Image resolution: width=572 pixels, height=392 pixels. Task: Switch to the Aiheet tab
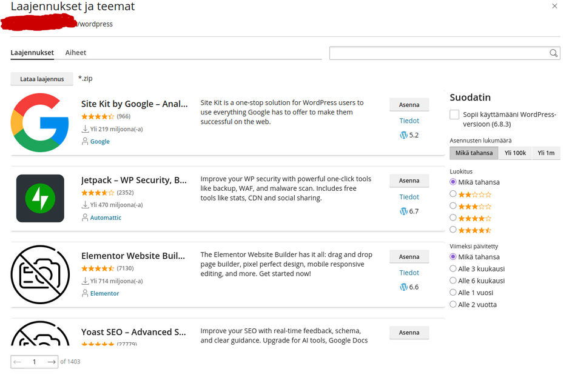tap(76, 53)
